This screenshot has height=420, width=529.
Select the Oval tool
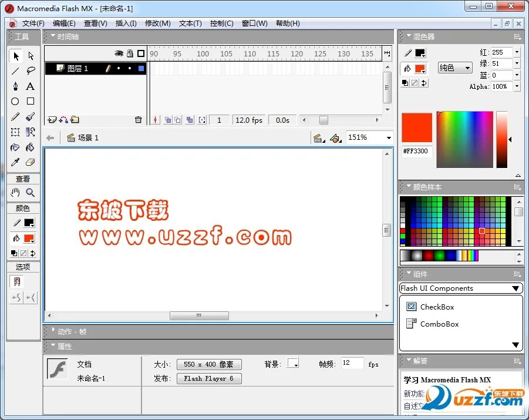tap(15, 101)
